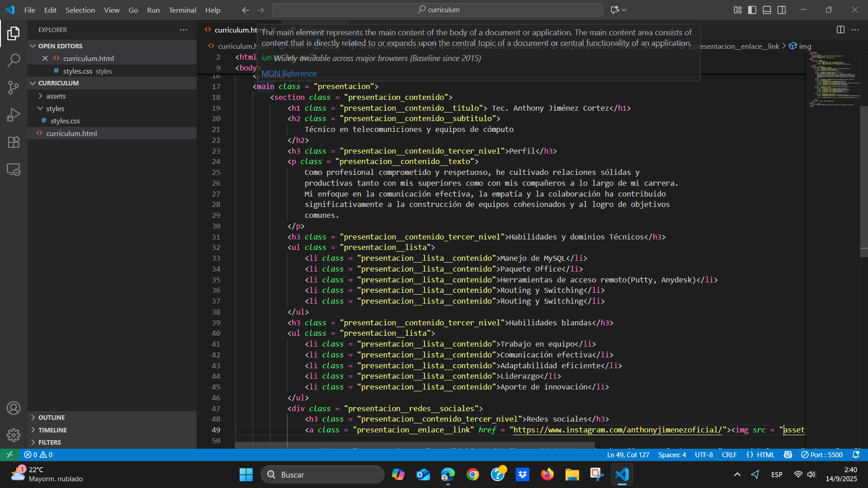Image resolution: width=868 pixels, height=488 pixels.
Task: Open the Terminal menu
Action: point(182,10)
